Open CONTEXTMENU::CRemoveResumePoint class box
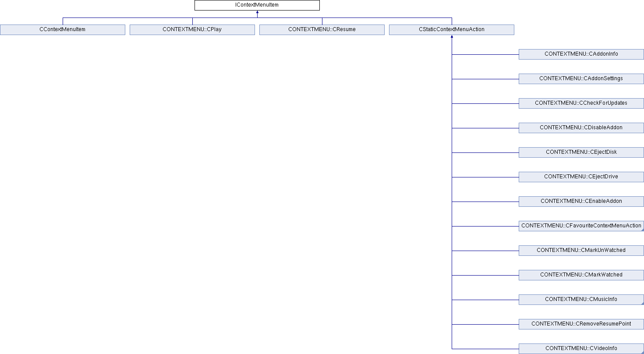Image resolution: width=644 pixels, height=354 pixels. pos(581,324)
